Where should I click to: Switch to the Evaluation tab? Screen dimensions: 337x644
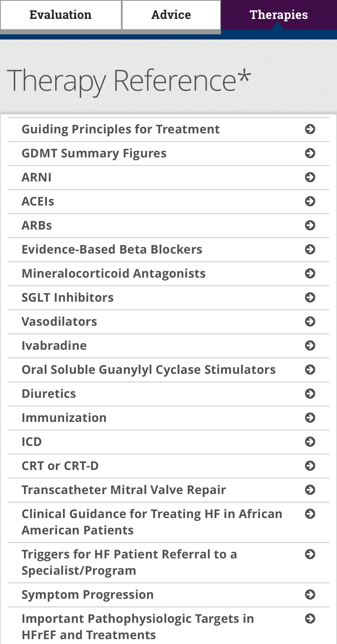61,15
